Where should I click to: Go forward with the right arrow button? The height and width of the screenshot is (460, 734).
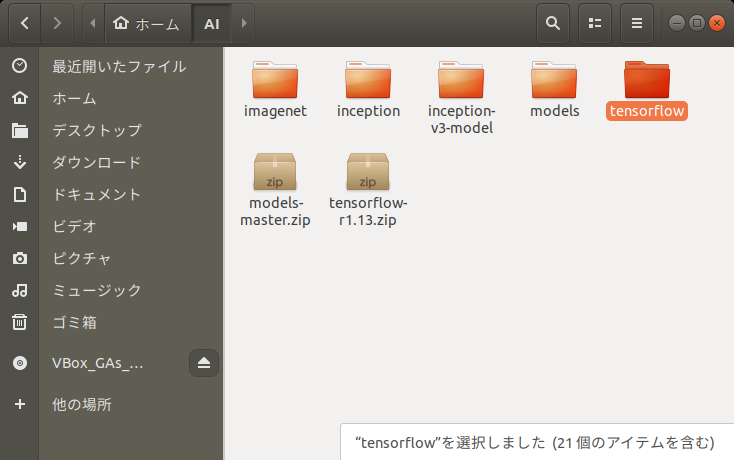point(57,23)
